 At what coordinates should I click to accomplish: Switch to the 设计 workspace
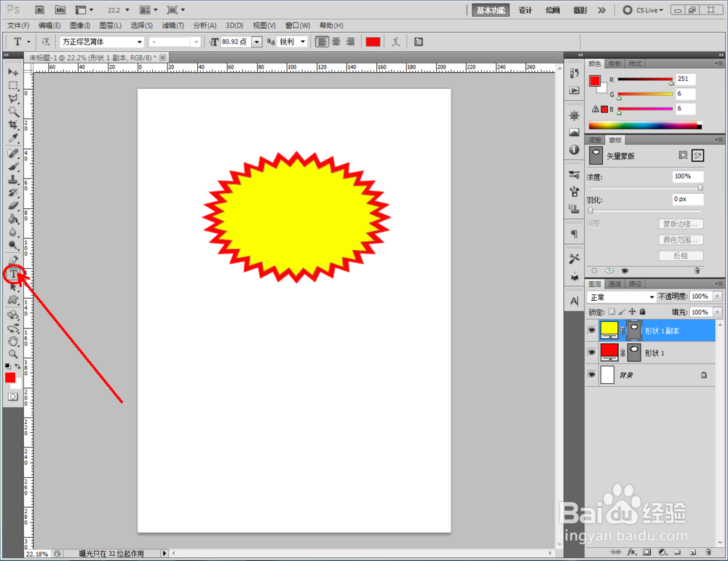point(526,10)
